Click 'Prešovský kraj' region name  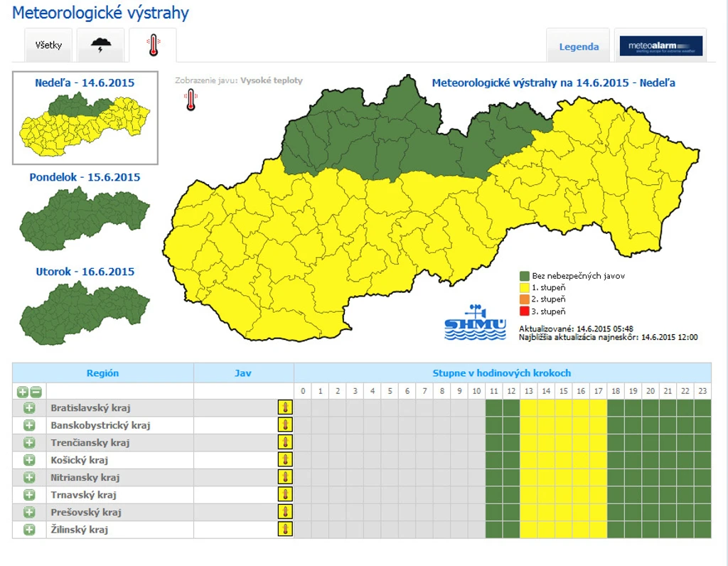(x=86, y=512)
